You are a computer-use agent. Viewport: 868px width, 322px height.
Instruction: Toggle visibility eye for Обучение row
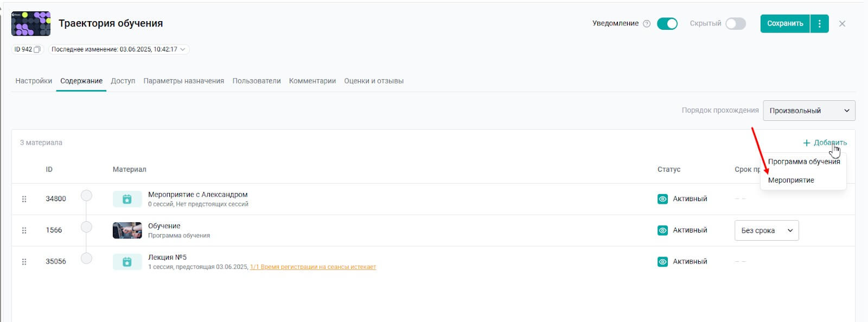(662, 230)
